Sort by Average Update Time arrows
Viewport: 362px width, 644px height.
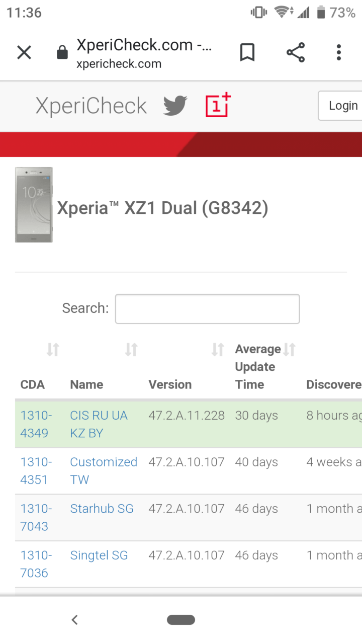(289, 349)
